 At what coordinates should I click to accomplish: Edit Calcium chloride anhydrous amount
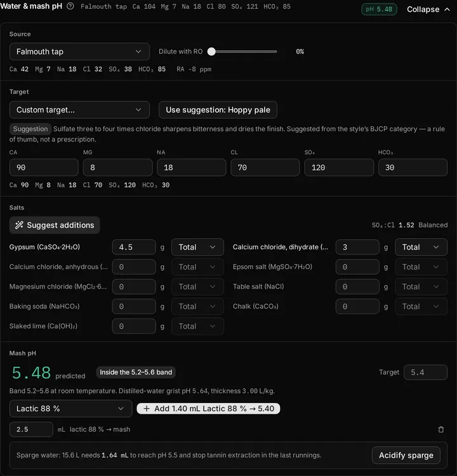134,267
